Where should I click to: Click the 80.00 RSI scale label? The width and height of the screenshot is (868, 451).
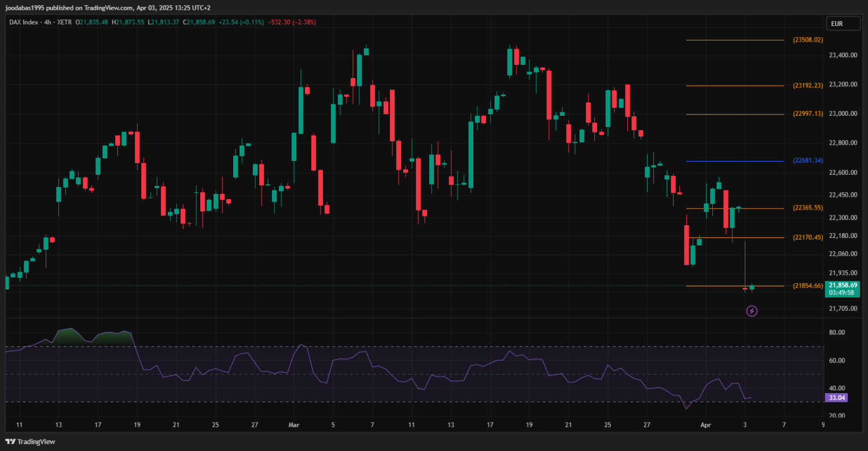click(x=837, y=332)
